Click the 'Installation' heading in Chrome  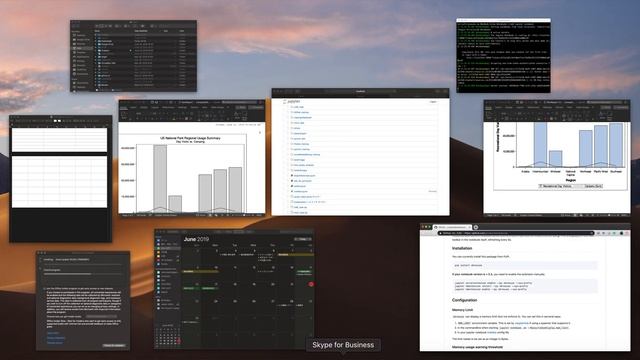point(462,248)
